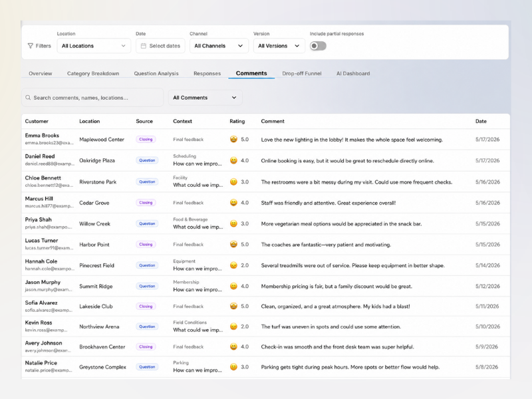Click customer name Priya Shah
This screenshot has height=399, width=532.
tap(39, 219)
